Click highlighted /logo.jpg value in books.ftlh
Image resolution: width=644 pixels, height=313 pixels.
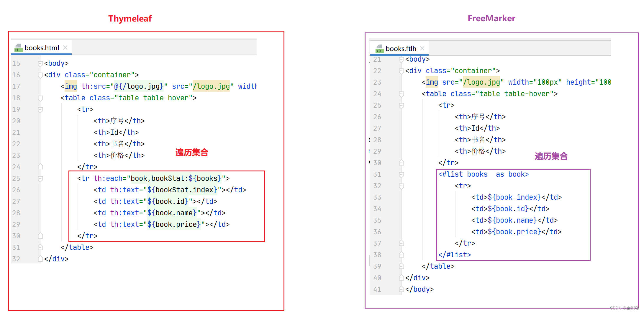tap(481, 82)
